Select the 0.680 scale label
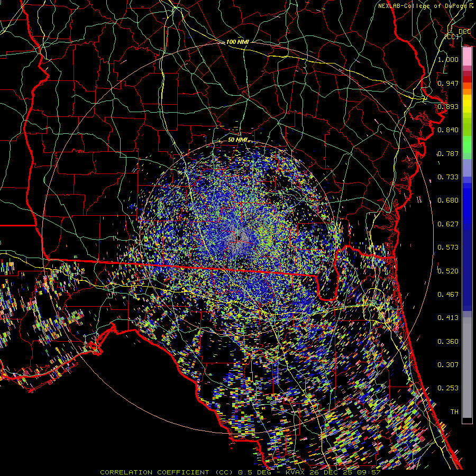The width and height of the screenshot is (476, 476). point(448,200)
